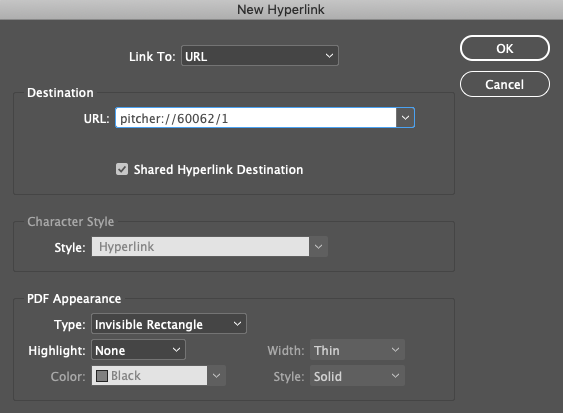563x413 pixels.
Task: Open the Width dropdown showing Thin
Action: click(x=357, y=350)
